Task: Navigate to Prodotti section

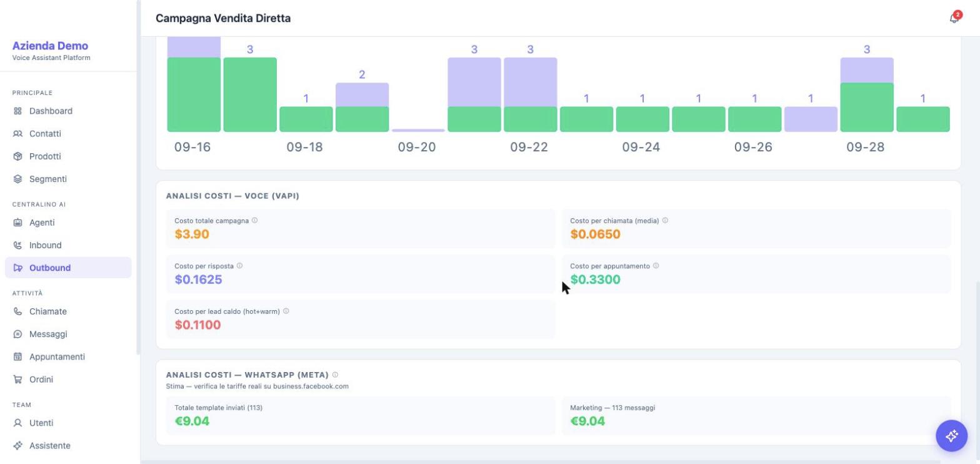Action: pyautogui.click(x=68, y=156)
